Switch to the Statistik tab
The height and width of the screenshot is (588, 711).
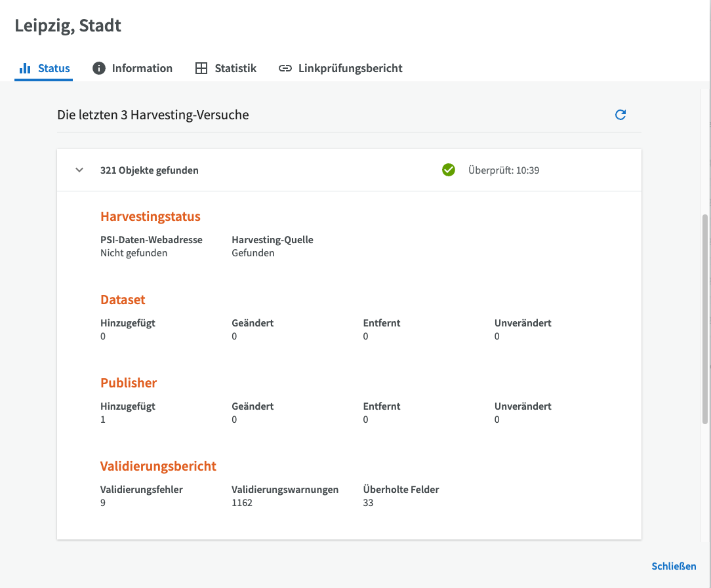pyautogui.click(x=226, y=68)
